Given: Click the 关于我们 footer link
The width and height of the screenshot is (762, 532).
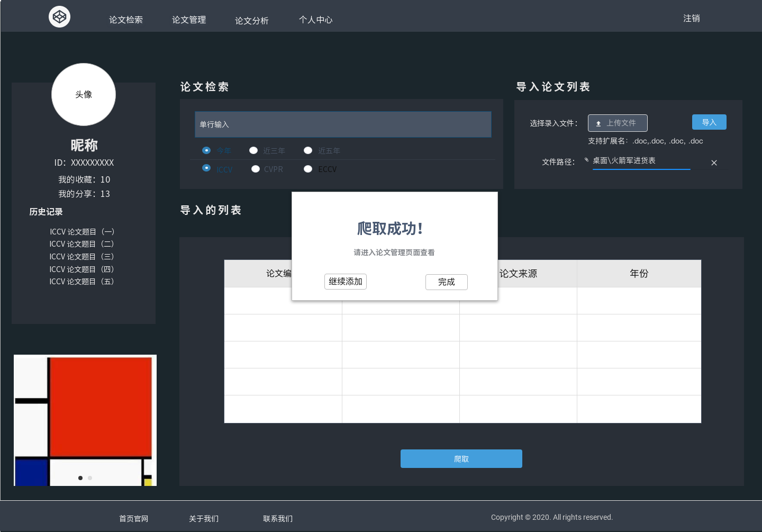Looking at the screenshot, I should click(204, 519).
